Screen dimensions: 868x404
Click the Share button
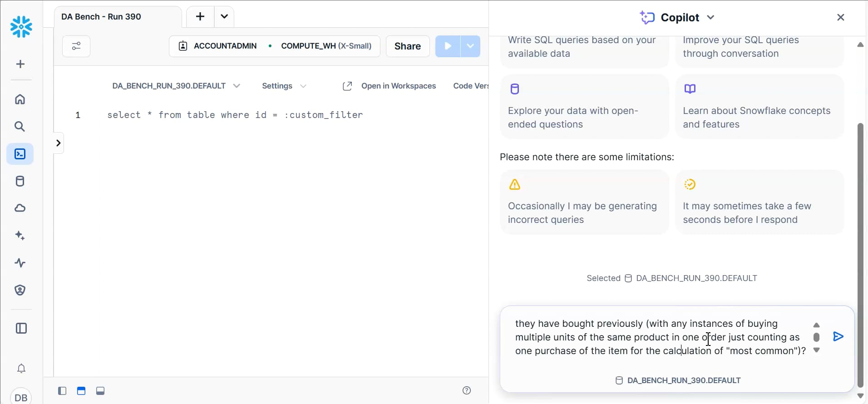(x=408, y=46)
